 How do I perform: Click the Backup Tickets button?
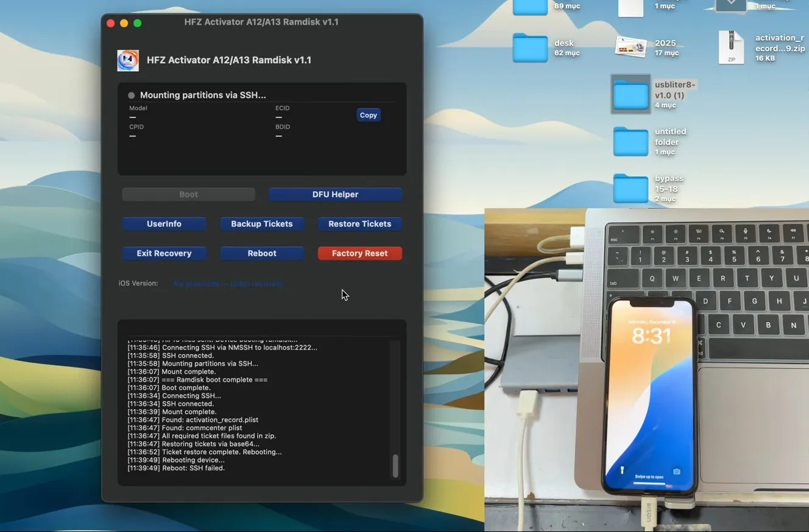pyautogui.click(x=262, y=224)
